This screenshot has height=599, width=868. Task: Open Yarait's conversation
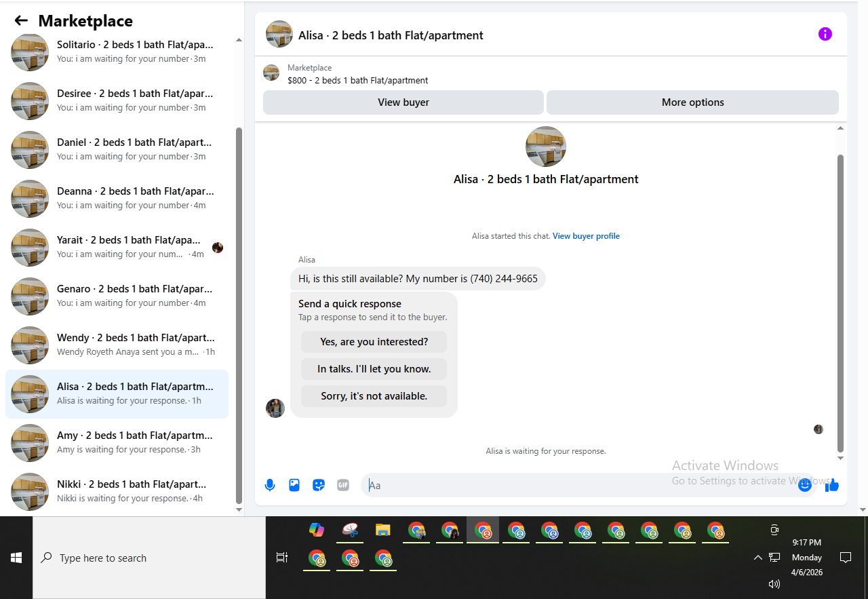pyautogui.click(x=117, y=248)
